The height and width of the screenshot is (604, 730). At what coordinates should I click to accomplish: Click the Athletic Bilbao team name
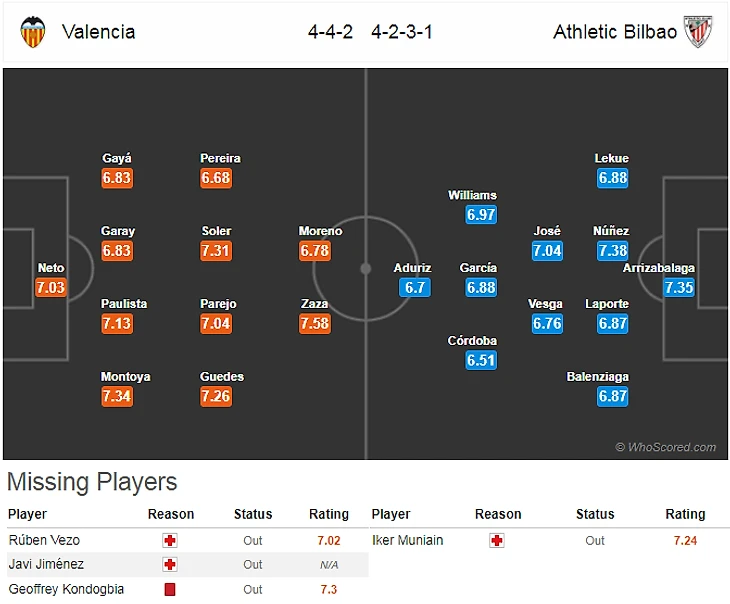(x=614, y=31)
